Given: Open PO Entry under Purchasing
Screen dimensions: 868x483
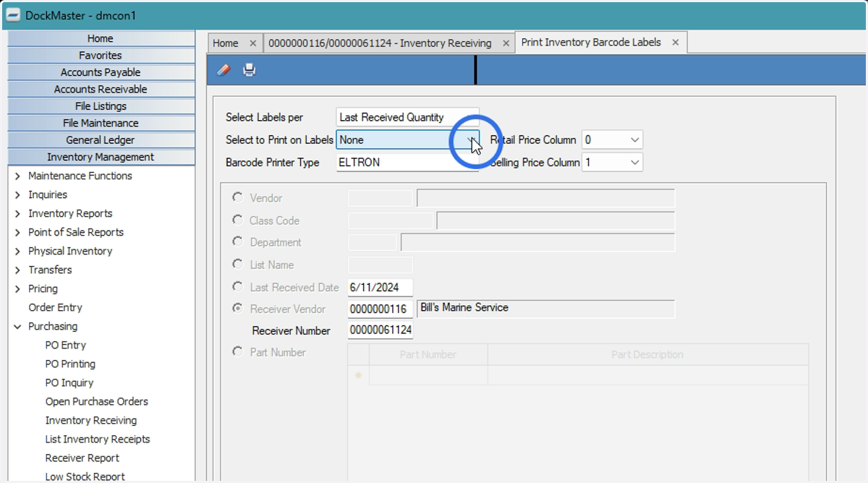Looking at the screenshot, I should coord(65,345).
